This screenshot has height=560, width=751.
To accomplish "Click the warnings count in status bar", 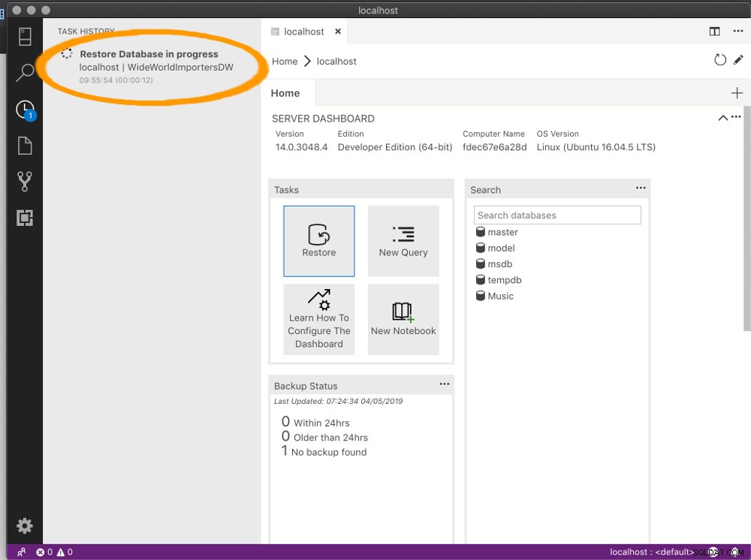I will 65,552.
